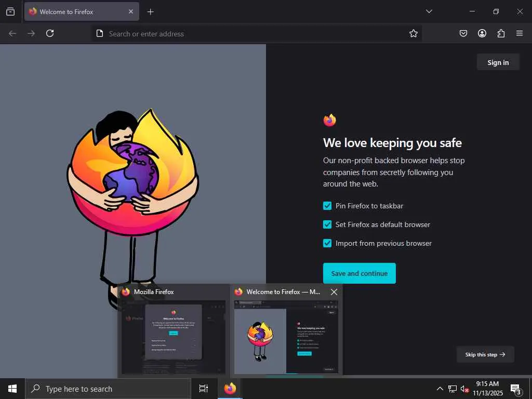The image size is (532, 399).
Task: Click Skip this step
Action: point(485,354)
